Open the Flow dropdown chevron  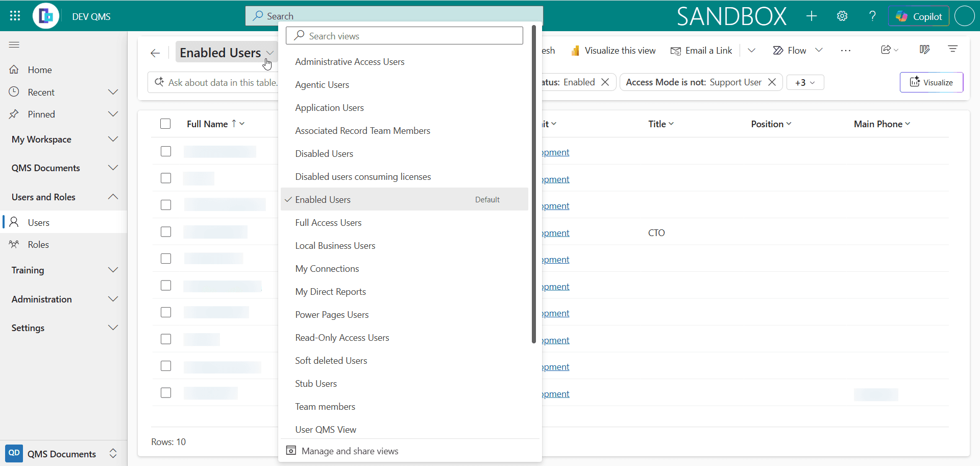click(819, 50)
